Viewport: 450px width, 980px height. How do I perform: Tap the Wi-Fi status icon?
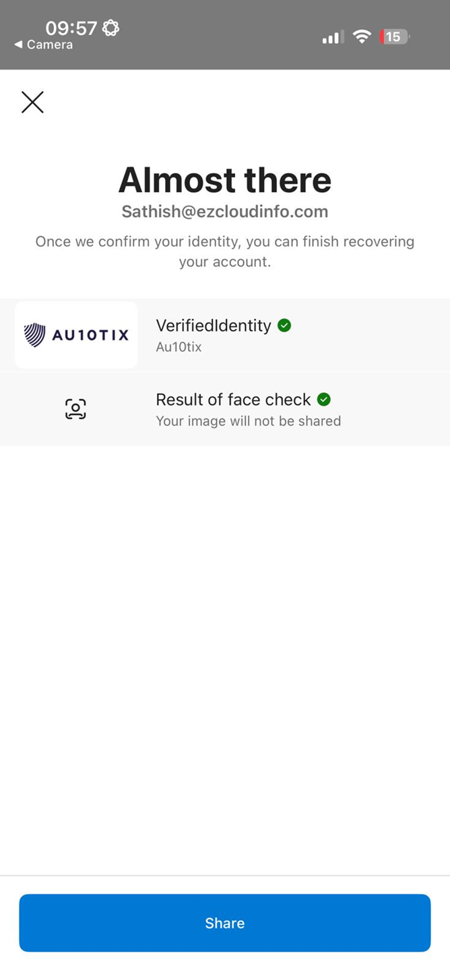pyautogui.click(x=362, y=37)
